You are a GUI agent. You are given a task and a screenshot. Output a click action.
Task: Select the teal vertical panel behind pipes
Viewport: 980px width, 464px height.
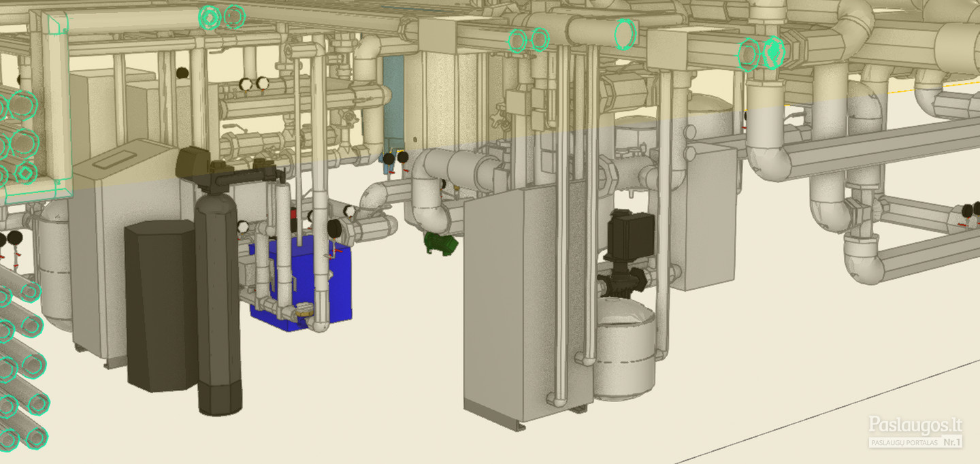tap(393, 105)
